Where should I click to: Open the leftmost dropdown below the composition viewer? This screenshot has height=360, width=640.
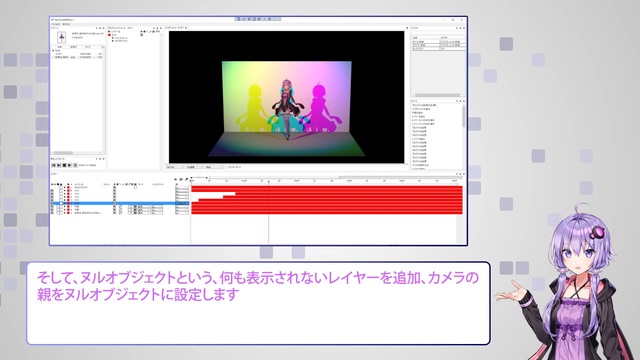tap(175, 167)
